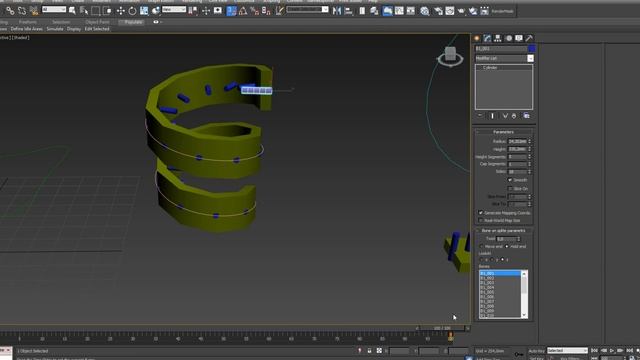
Task: Toggle the Keyboard Shortcut Override icon
Action: [x=218, y=11]
